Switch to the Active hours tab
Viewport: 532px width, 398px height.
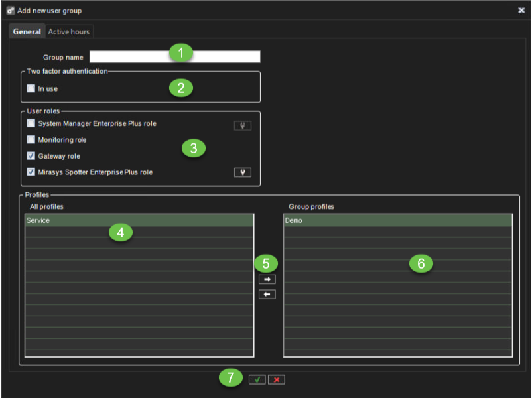[x=69, y=32]
